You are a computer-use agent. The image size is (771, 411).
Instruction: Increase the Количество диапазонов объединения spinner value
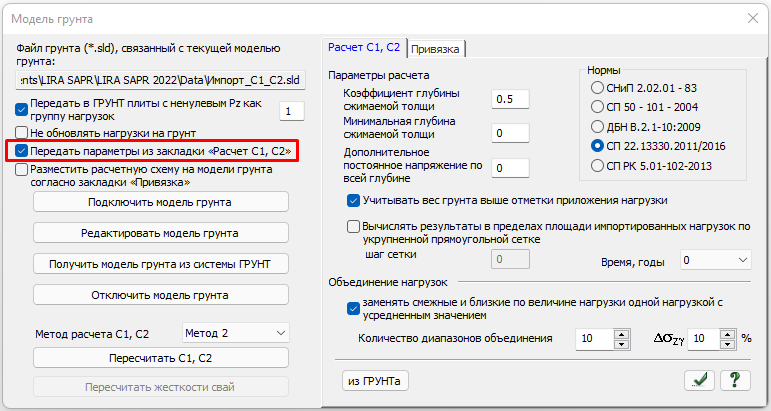[x=620, y=333]
